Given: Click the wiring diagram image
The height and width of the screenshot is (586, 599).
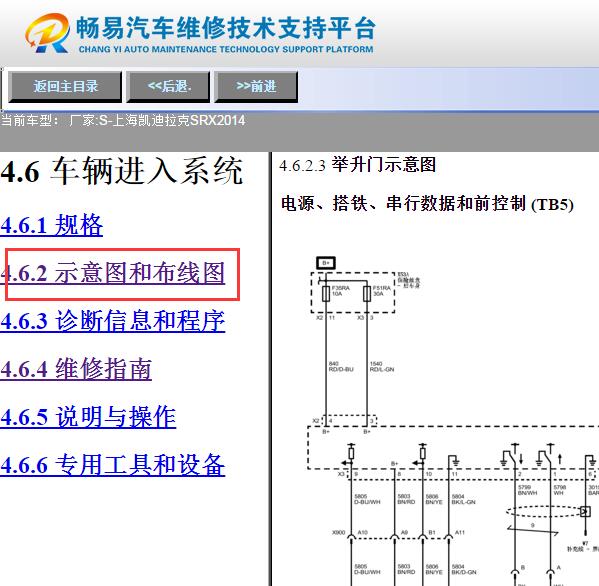Looking at the screenshot, I should point(453,420).
